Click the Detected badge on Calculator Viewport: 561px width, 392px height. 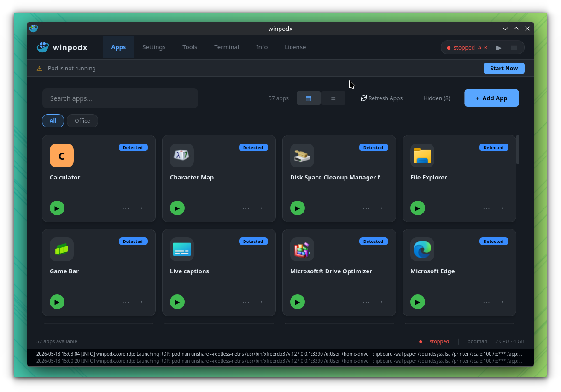click(133, 148)
